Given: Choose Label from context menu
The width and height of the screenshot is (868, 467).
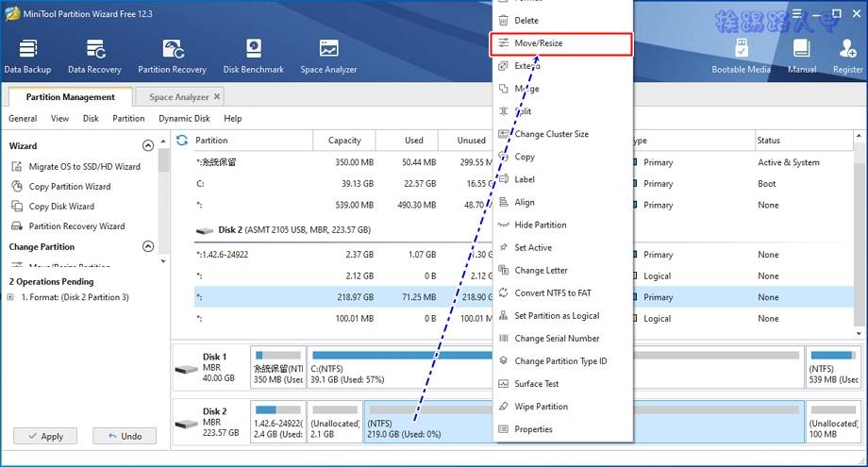Looking at the screenshot, I should [x=562, y=179].
